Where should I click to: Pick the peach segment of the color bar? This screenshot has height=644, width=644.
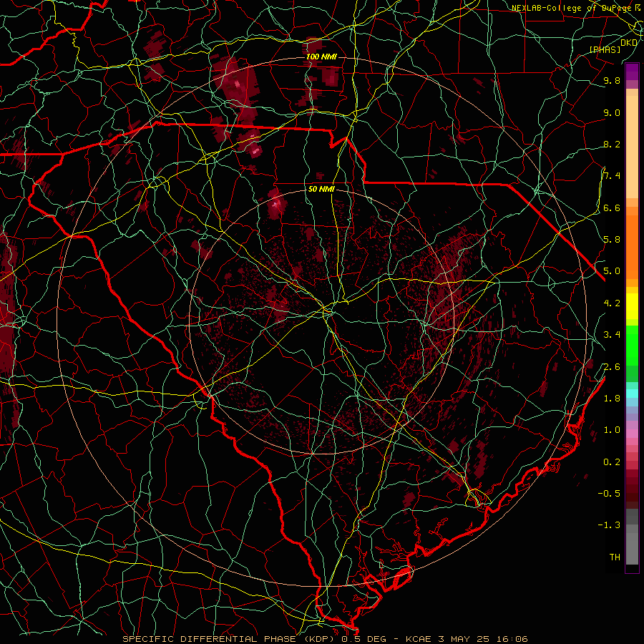point(632,147)
